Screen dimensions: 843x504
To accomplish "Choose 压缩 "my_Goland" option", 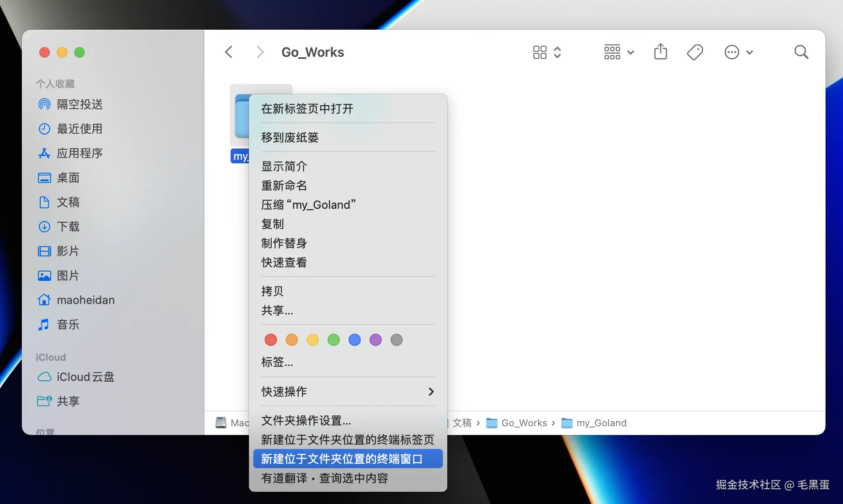I will coord(308,204).
